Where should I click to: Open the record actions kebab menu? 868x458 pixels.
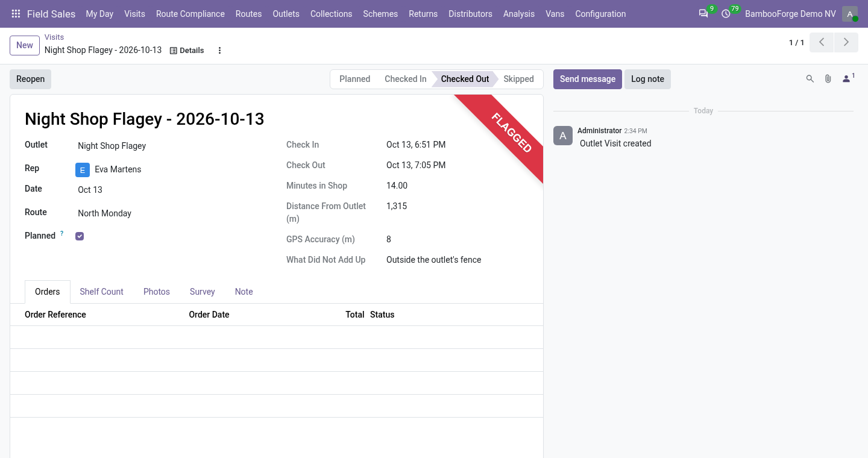[x=219, y=51]
